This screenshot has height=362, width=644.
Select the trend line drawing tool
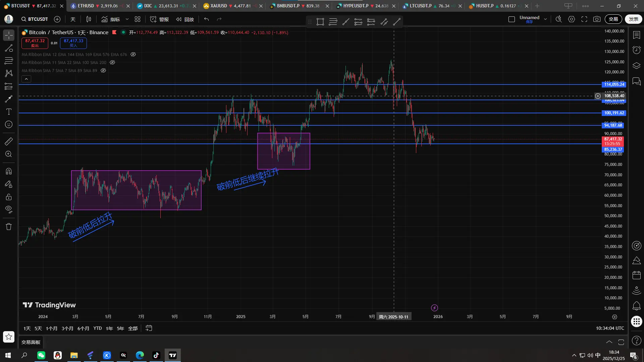pyautogui.click(x=9, y=48)
